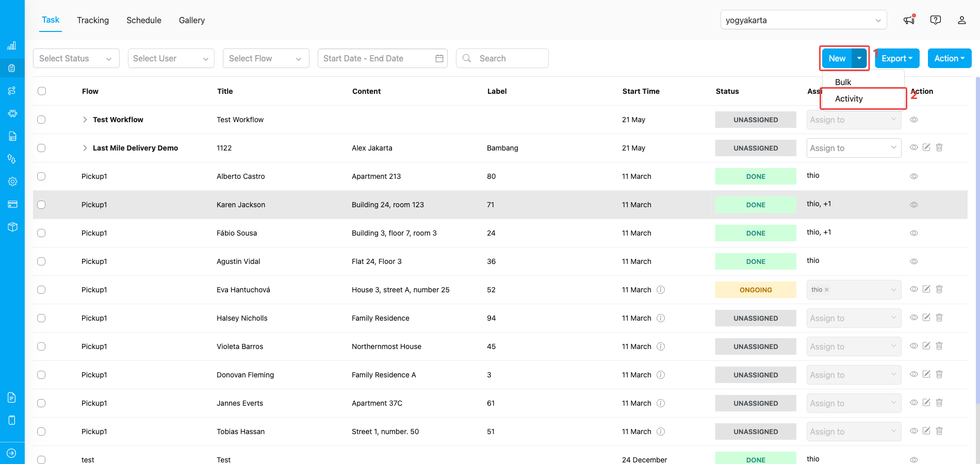Check the Alberto Castro row checkbox
Viewport: 980px width, 464px height.
pos(41,176)
